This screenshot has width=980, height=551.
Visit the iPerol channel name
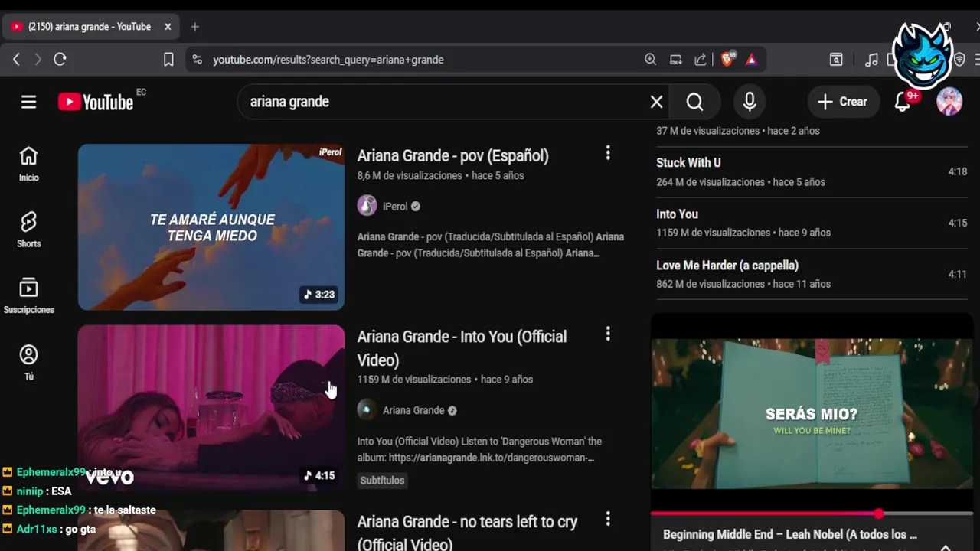[395, 206]
